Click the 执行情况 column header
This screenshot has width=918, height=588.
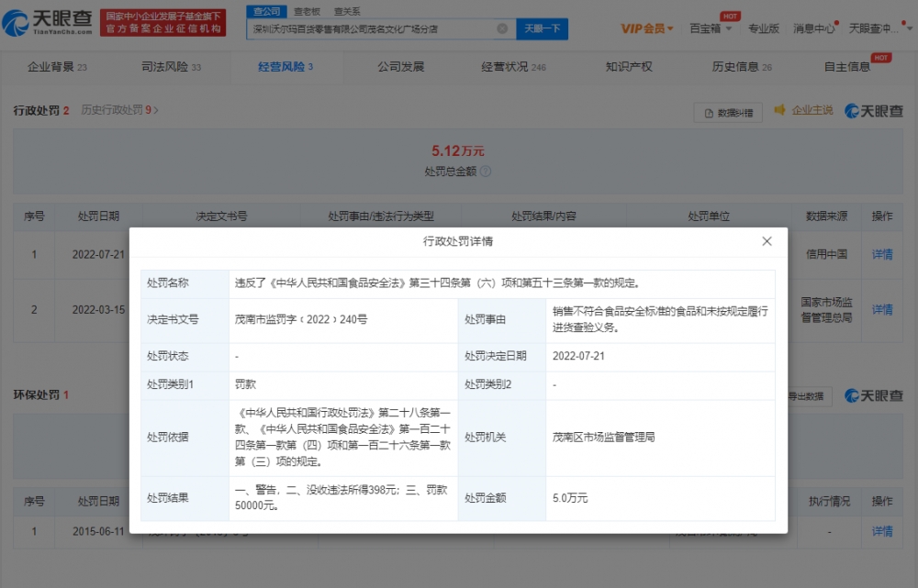point(829,502)
